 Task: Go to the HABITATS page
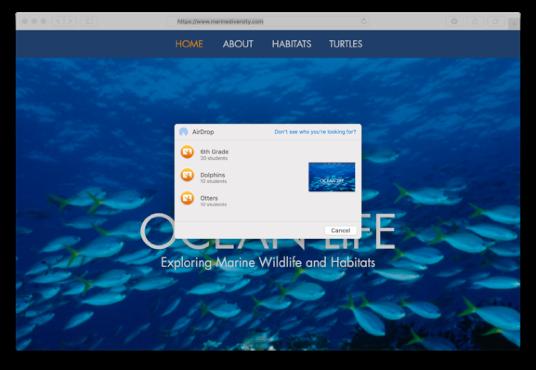[x=292, y=44]
